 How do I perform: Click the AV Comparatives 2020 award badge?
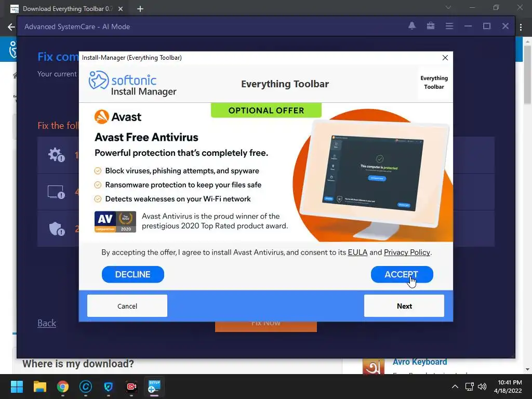click(115, 221)
